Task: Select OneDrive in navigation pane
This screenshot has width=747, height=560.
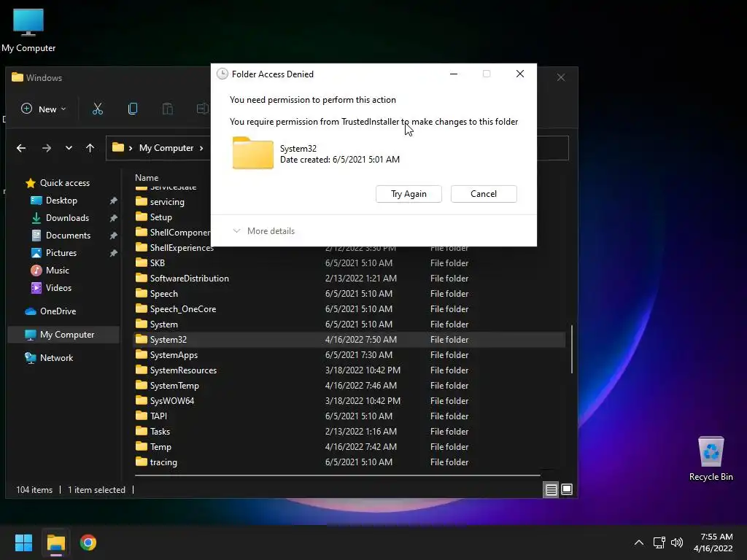Action: pyautogui.click(x=58, y=311)
